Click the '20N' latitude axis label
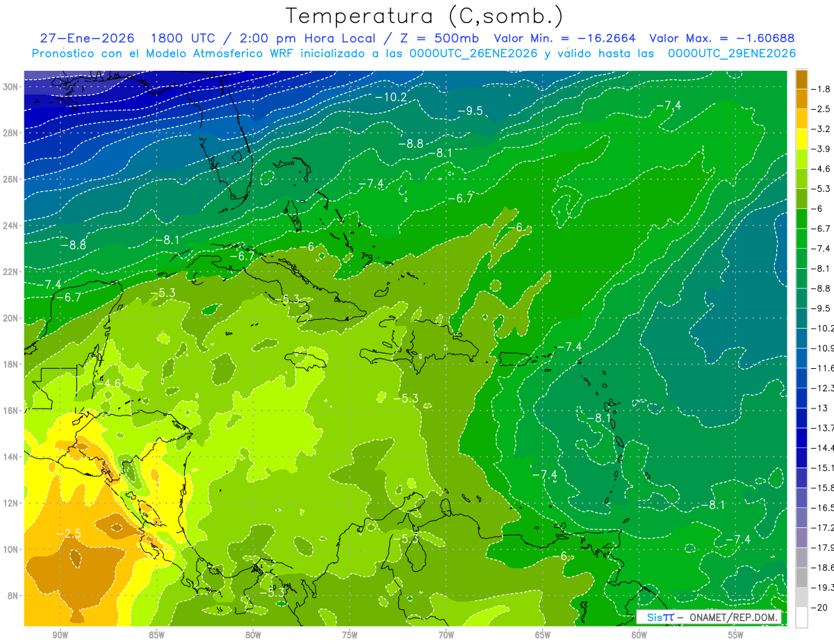 (x=12, y=317)
